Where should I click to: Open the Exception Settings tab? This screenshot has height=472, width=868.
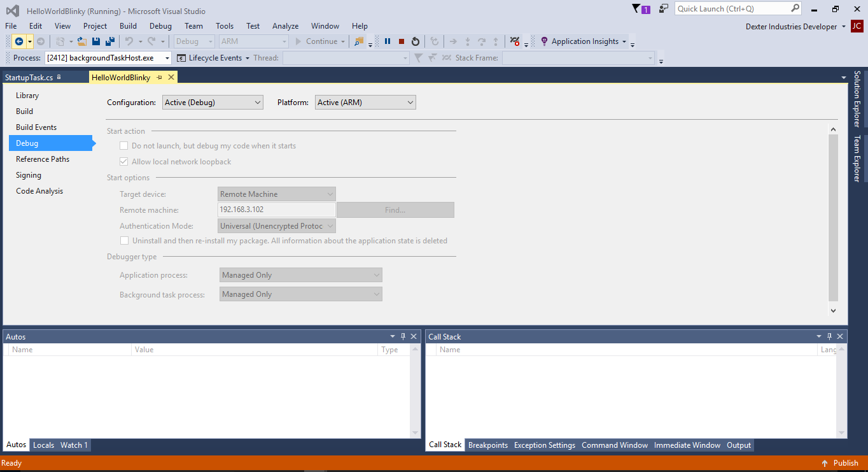coord(545,445)
